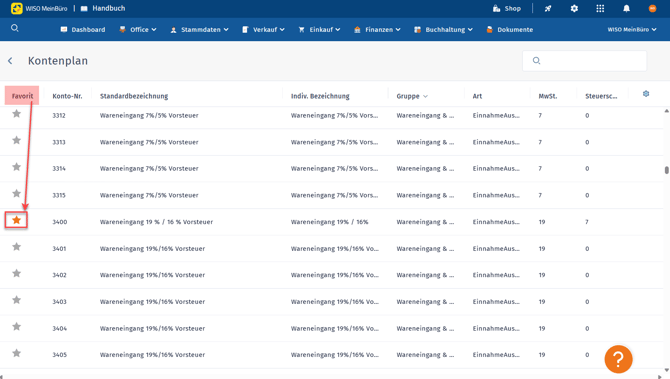Click Standardbezeichnung cell of account 3313
The image size is (670, 379).
point(149,142)
